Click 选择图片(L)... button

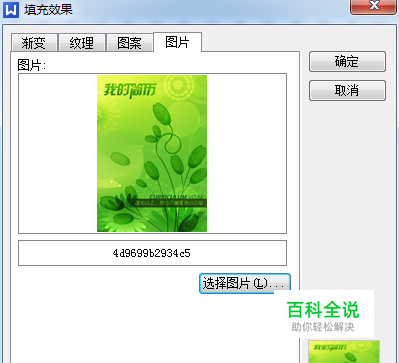pos(245,284)
